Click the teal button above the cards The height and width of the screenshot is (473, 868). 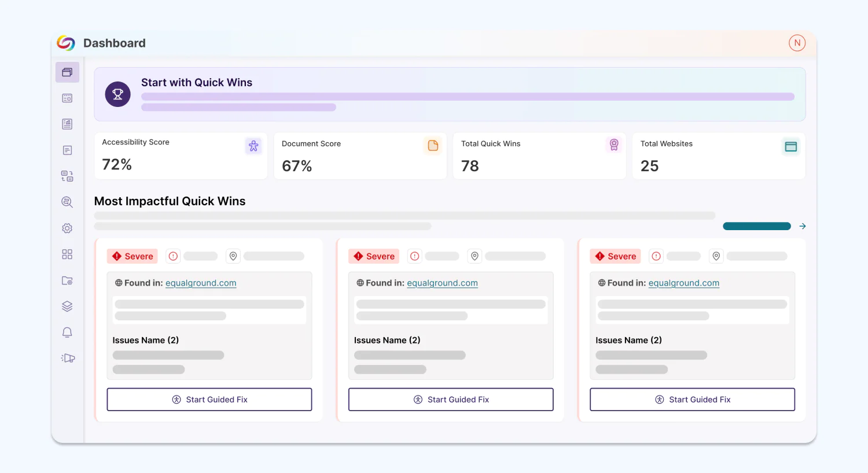coord(757,226)
